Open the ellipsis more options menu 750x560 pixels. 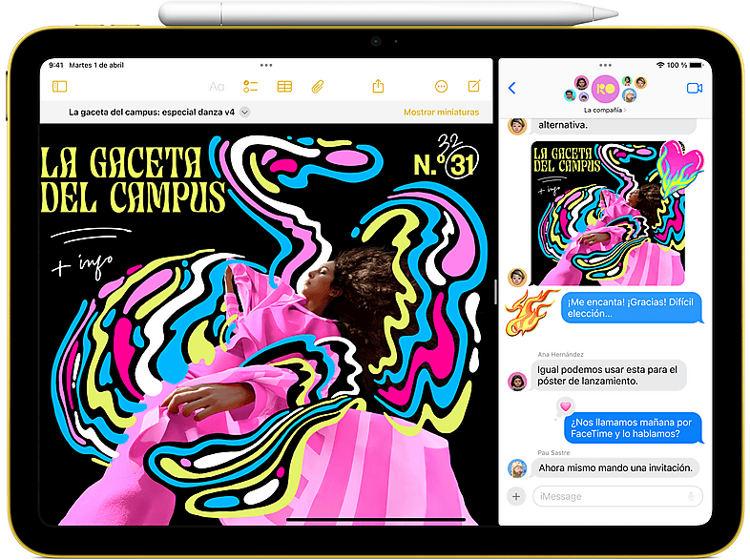[441, 87]
